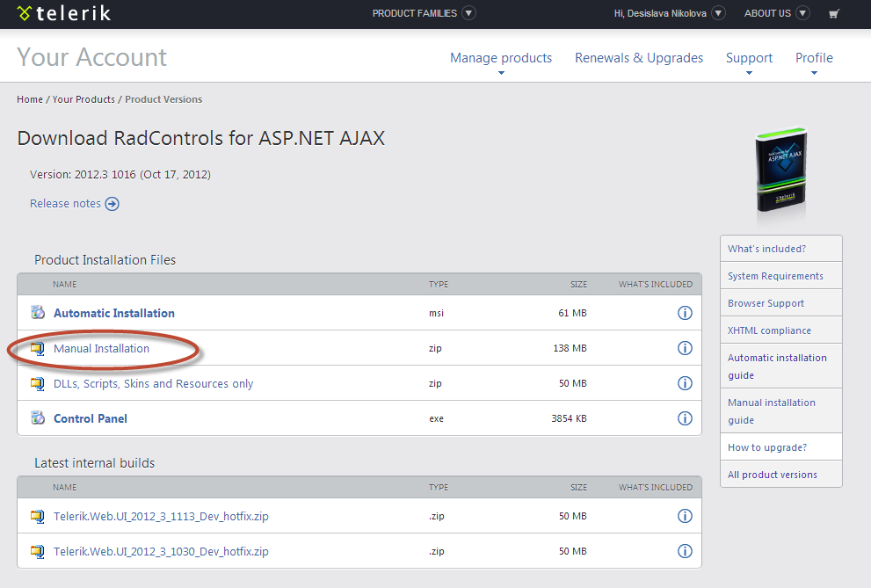Click the Telerik logo

pos(63,13)
